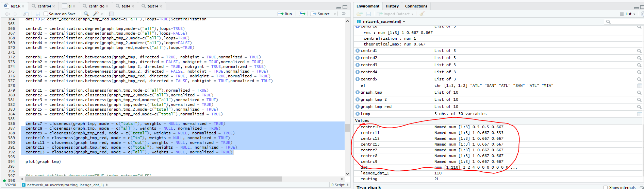The image size is (644, 189).
Task: View centrd2 with its magnifier icon
Action: click(x=639, y=58)
